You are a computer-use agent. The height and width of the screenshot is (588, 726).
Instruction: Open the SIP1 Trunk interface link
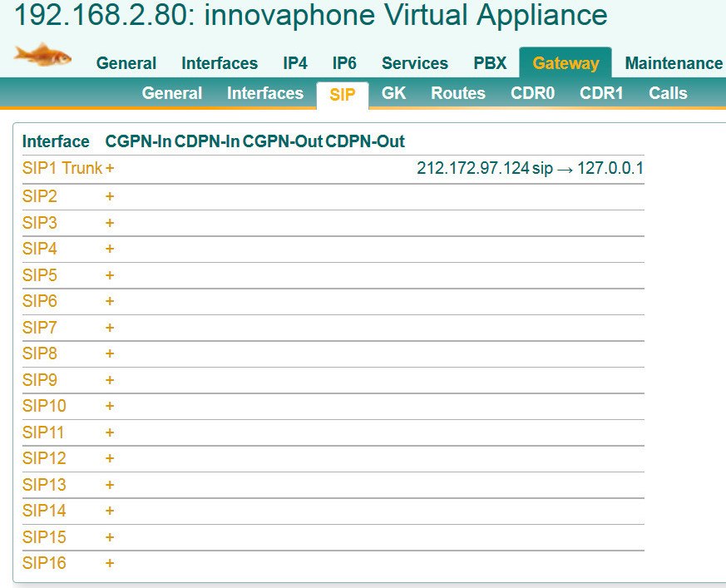point(62,169)
